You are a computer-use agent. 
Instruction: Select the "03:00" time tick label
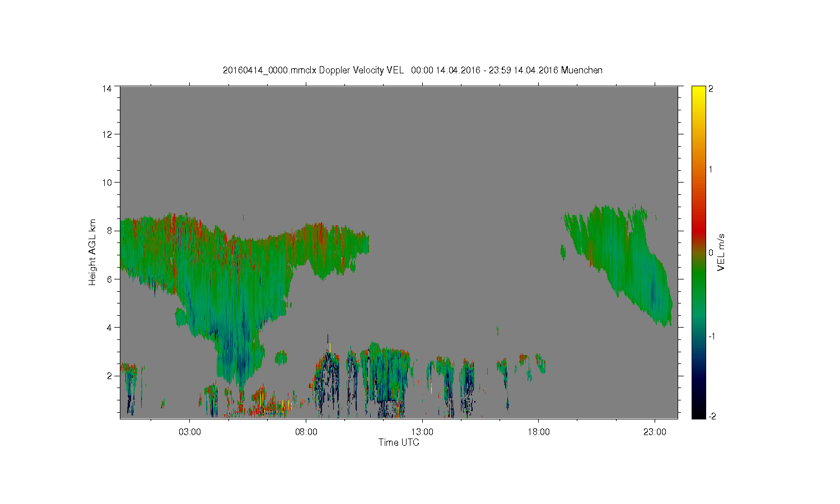190,432
